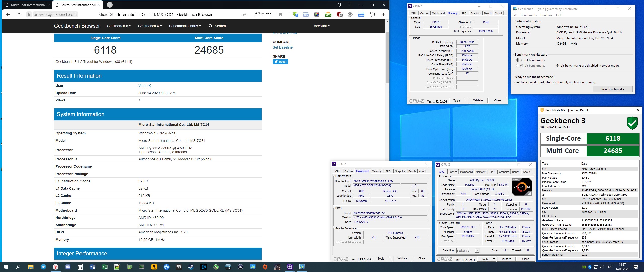Open the browser hamburger menu

(x=350, y=5)
